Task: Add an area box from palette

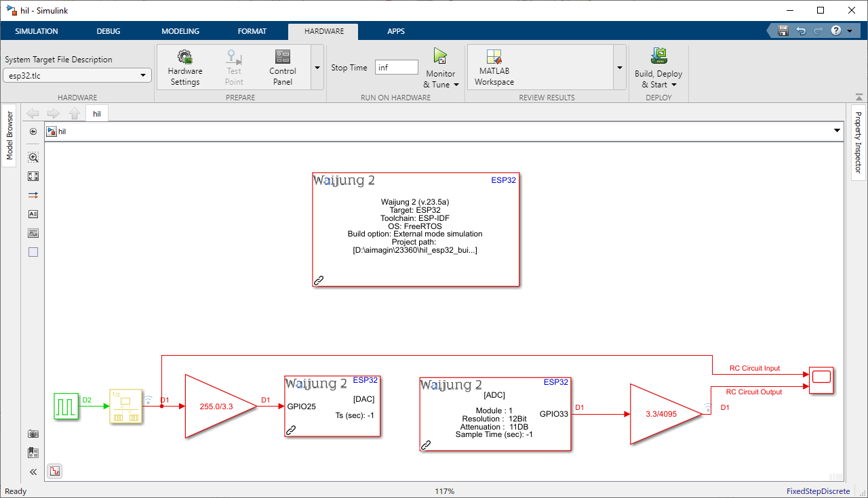Action: pos(33,252)
